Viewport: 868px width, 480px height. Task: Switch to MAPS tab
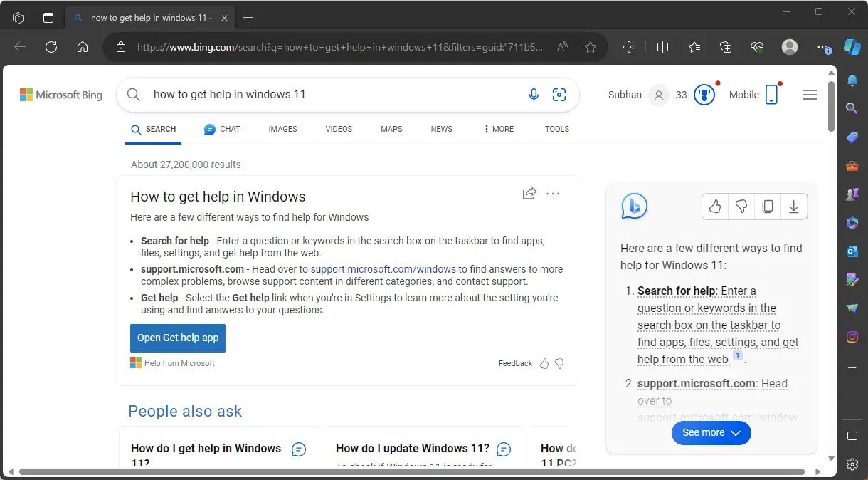pyautogui.click(x=391, y=129)
